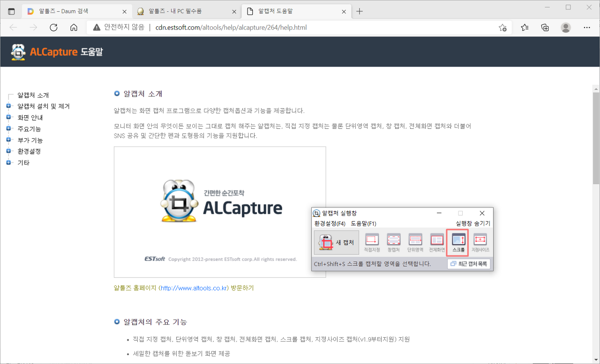Open 알캡처 설치 및 제거 tree label

44,106
